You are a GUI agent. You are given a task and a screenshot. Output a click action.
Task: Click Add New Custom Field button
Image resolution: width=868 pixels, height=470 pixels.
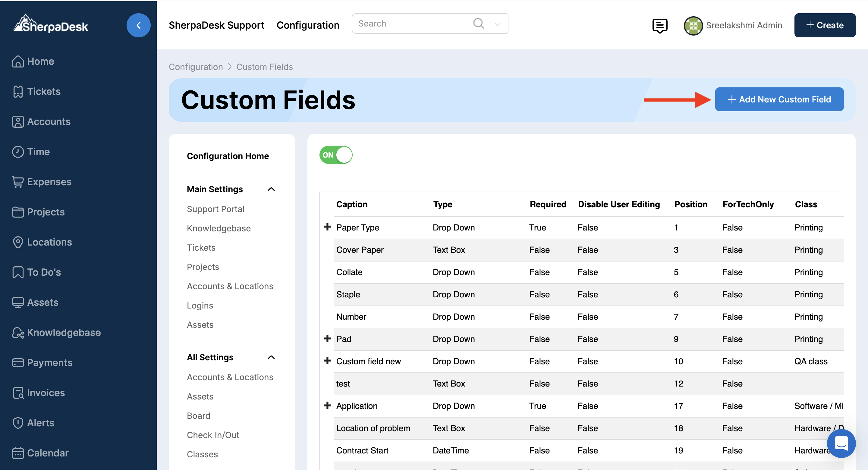click(x=779, y=99)
